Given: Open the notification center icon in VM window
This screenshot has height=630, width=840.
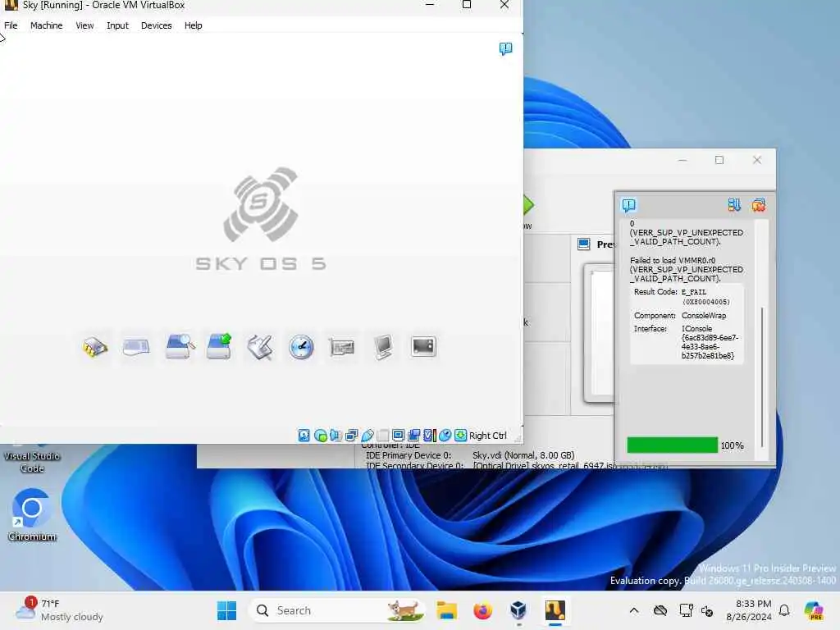Looking at the screenshot, I should click(505, 48).
